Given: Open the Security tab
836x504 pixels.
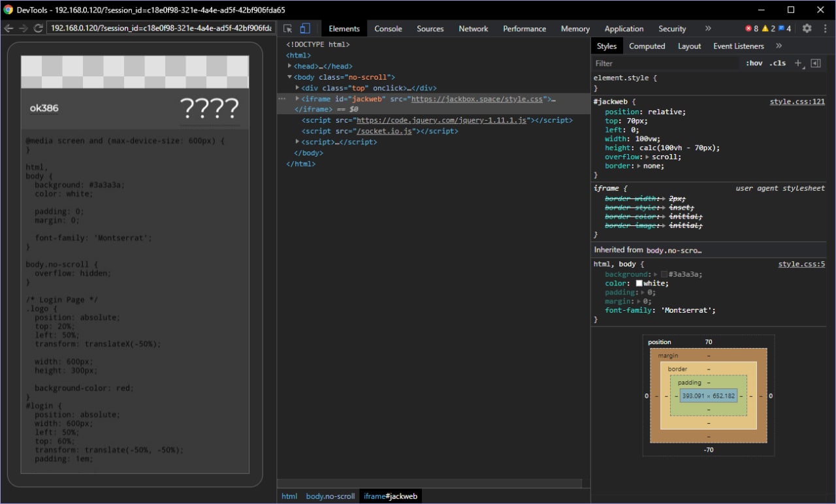Looking at the screenshot, I should (672, 29).
